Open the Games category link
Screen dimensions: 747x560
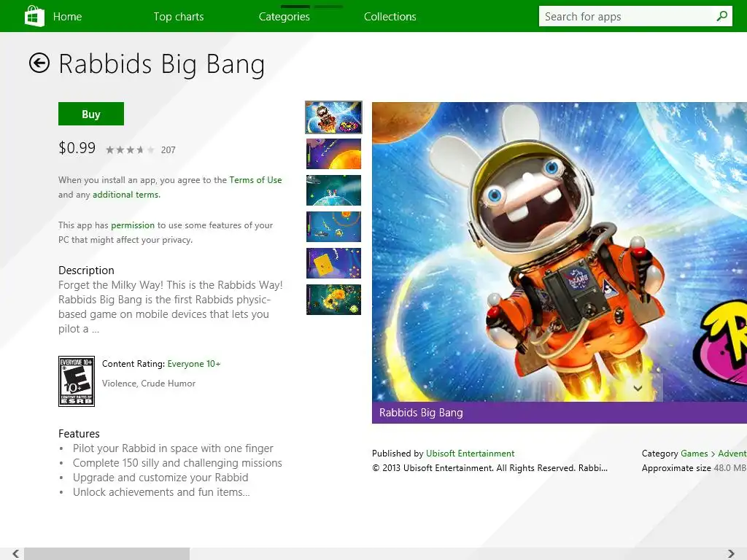coord(694,454)
